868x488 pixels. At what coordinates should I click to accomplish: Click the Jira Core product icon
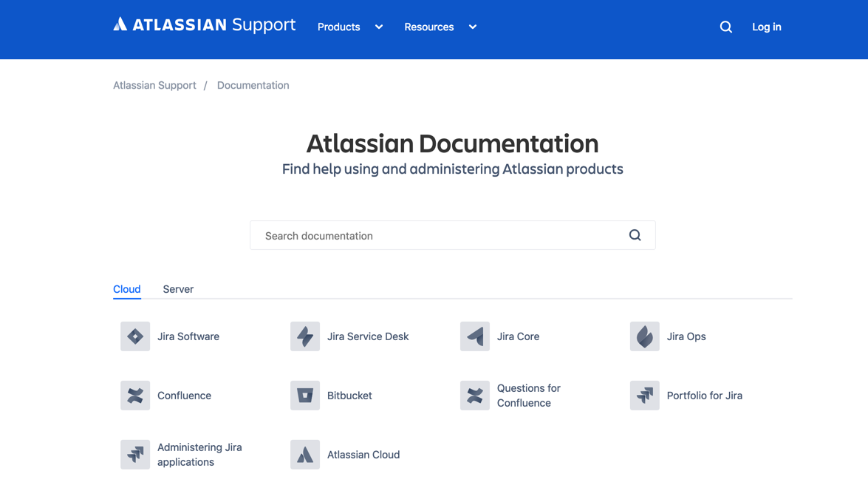[475, 336]
